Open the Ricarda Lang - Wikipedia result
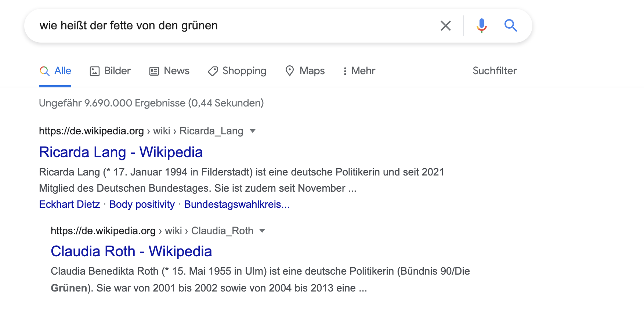The image size is (644, 315). point(121,152)
